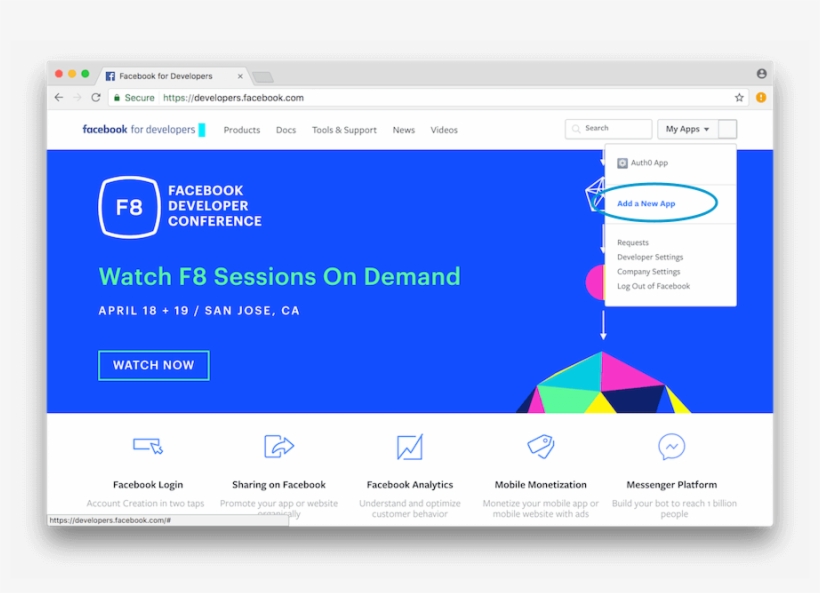Click the facebook for developers logo

pyautogui.click(x=143, y=129)
